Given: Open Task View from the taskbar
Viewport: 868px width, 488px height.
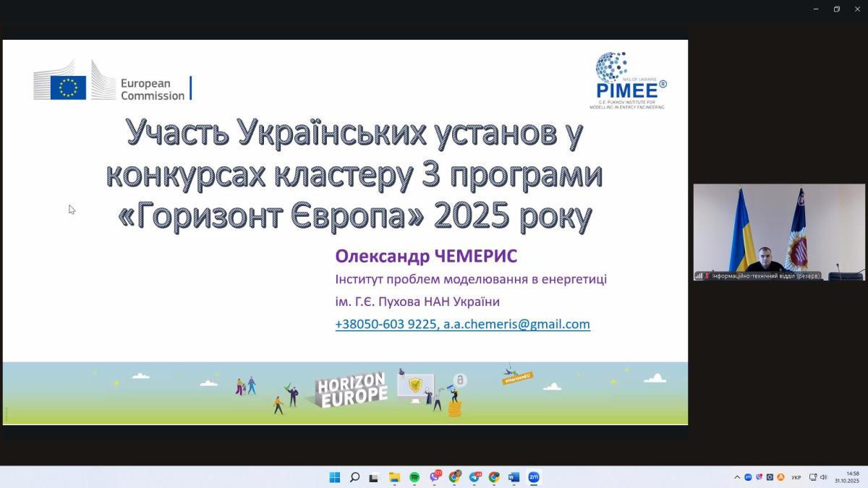Looking at the screenshot, I should click(374, 477).
